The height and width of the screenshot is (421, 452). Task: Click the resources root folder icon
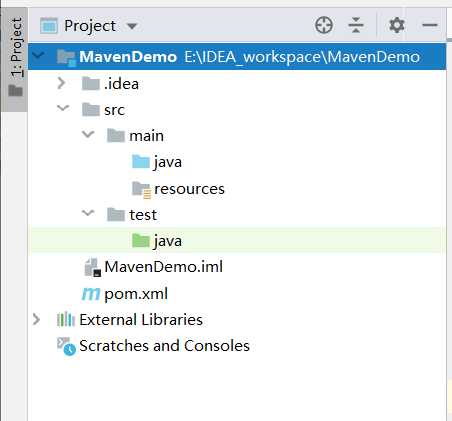tap(141, 190)
